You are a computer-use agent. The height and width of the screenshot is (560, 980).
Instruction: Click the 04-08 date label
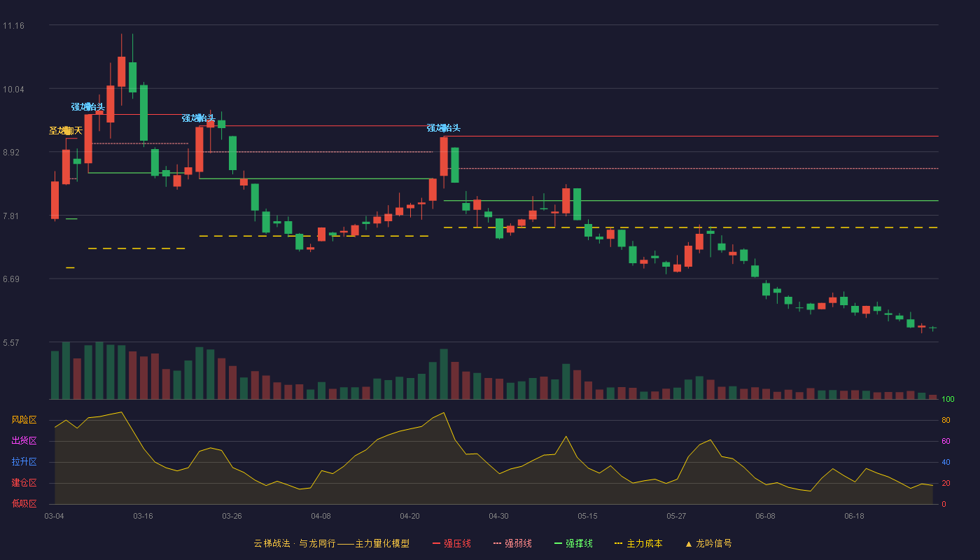321,516
